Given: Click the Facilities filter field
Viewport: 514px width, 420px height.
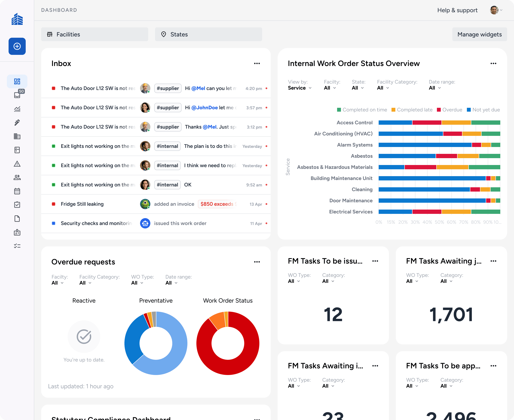Looking at the screenshot, I should (94, 34).
